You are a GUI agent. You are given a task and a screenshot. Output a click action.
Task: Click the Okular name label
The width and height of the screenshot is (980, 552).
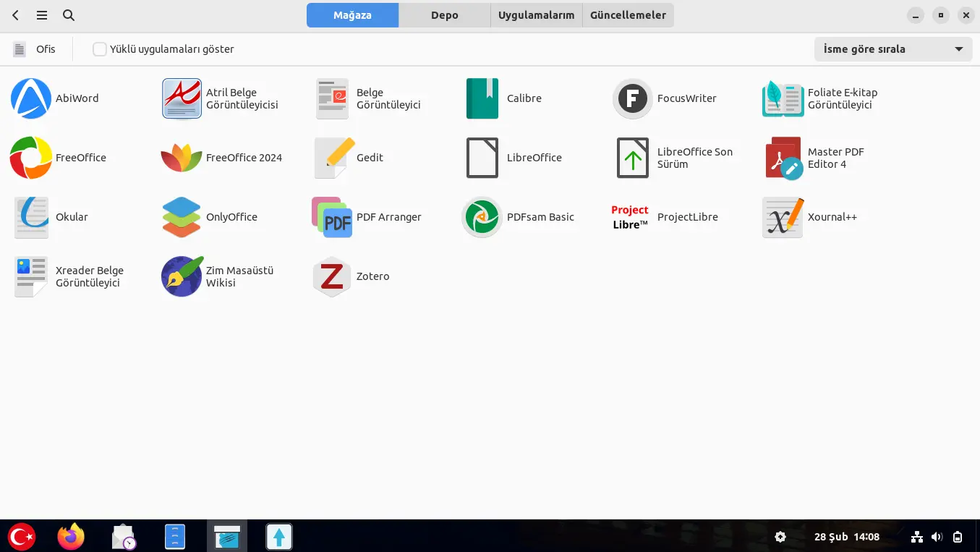(x=72, y=217)
